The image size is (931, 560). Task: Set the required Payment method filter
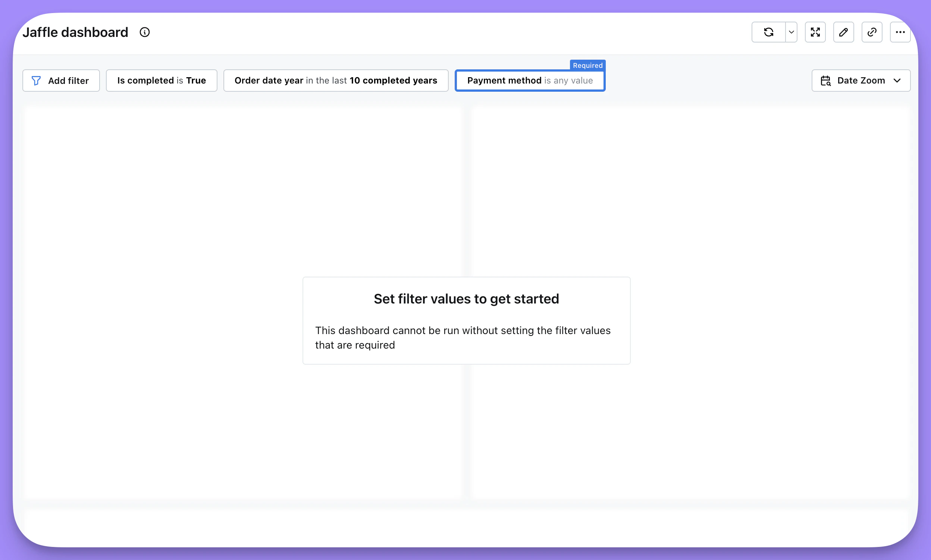(x=530, y=81)
